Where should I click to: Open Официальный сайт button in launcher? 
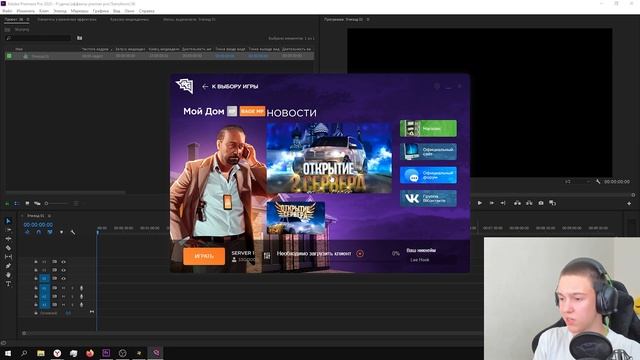tap(428, 151)
